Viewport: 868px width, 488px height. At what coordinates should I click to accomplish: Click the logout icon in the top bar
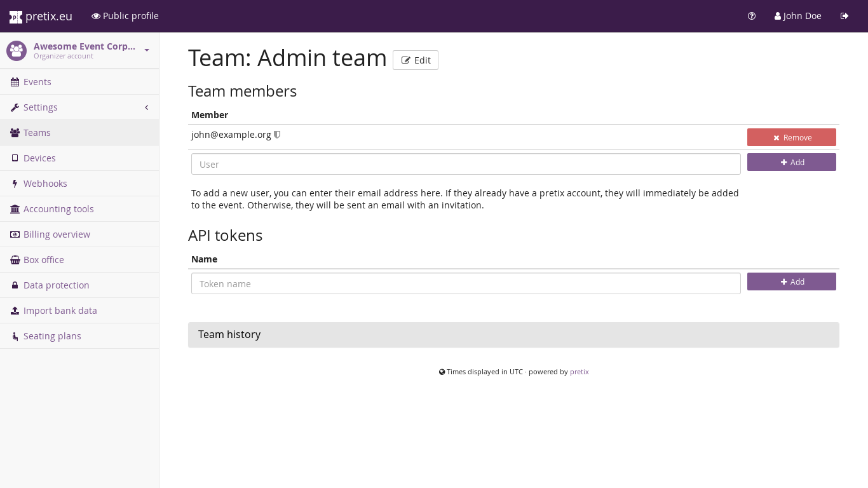844,16
